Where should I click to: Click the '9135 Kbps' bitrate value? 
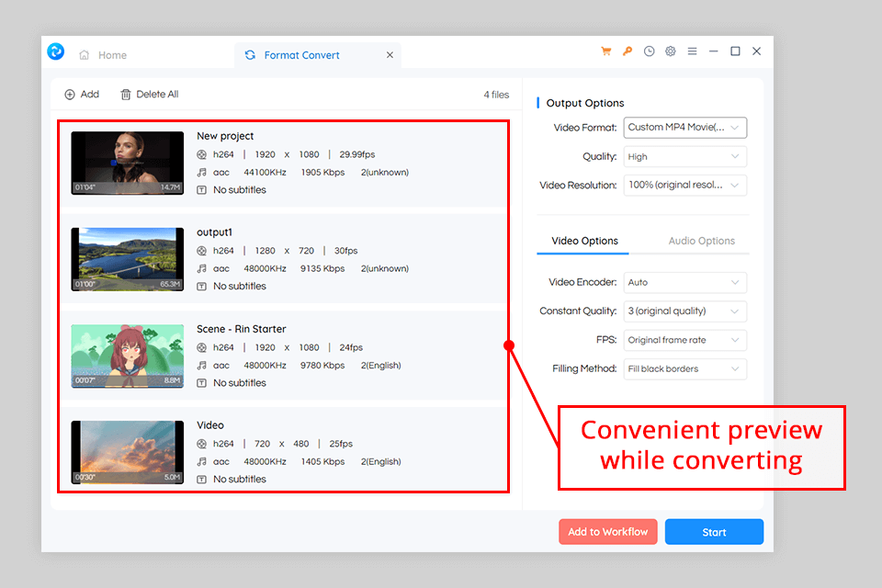click(322, 268)
